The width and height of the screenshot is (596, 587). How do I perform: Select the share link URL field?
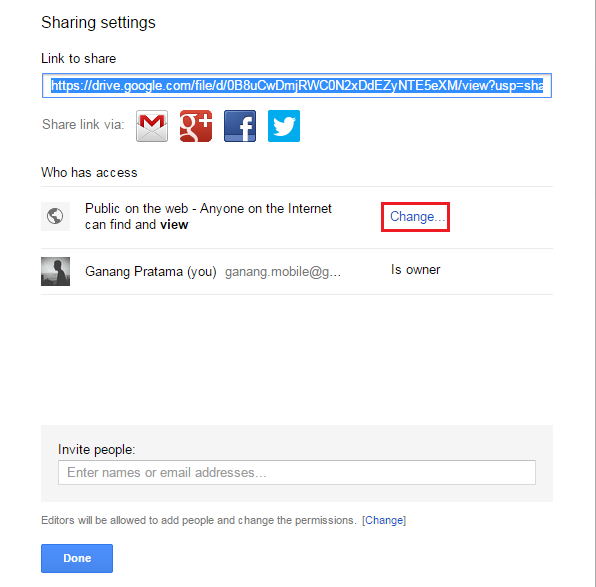click(297, 86)
